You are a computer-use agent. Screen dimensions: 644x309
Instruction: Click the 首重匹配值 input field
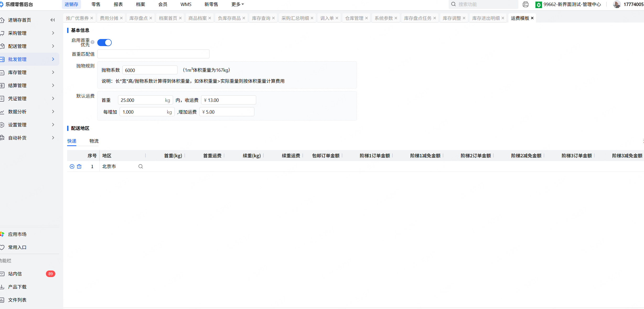[x=153, y=54]
